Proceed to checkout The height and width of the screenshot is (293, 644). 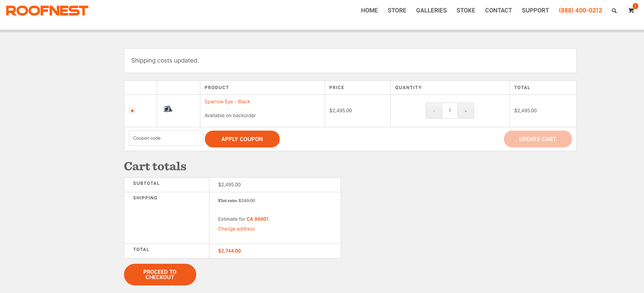click(x=160, y=275)
